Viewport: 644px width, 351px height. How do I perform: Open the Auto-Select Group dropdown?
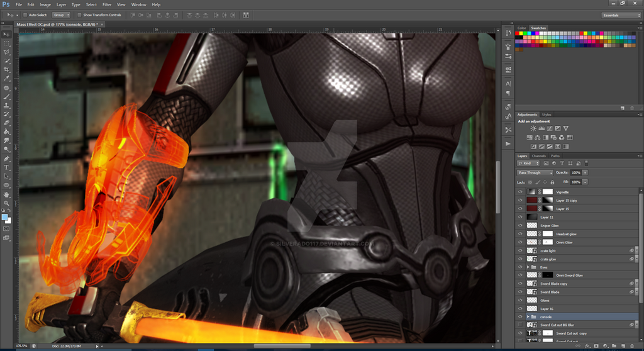(61, 15)
